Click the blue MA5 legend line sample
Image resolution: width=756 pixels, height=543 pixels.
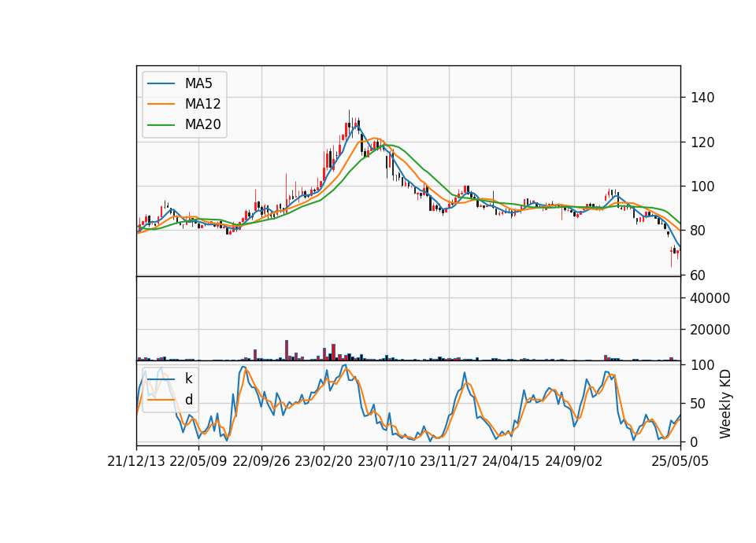coord(161,83)
